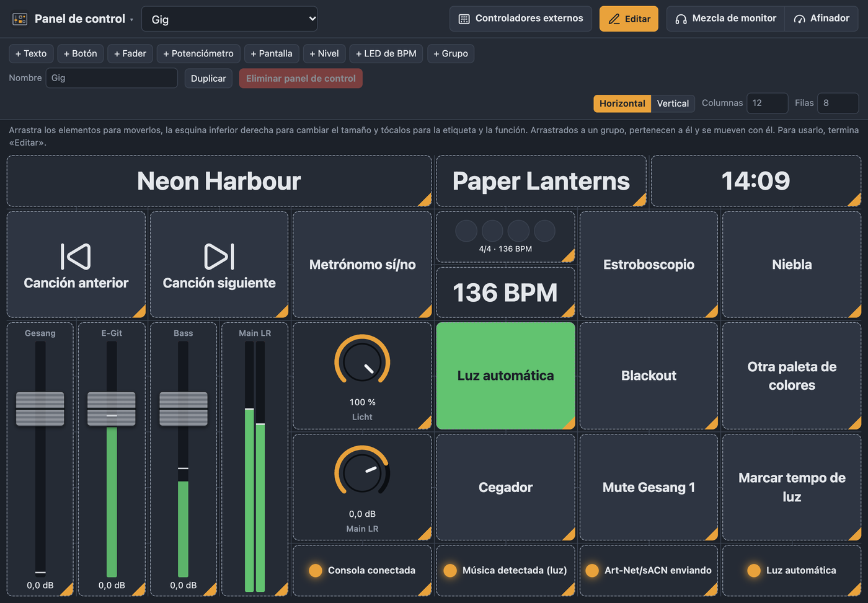This screenshot has width=868, height=603.
Task: Click the Art-Net/sACN enviando LED
Action: [592, 570]
